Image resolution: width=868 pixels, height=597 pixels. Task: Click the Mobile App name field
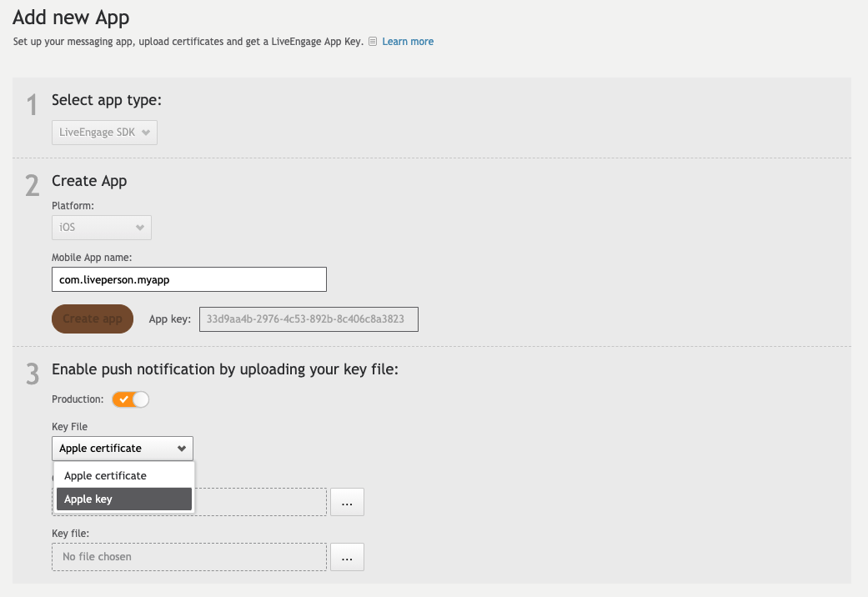pyautogui.click(x=189, y=279)
